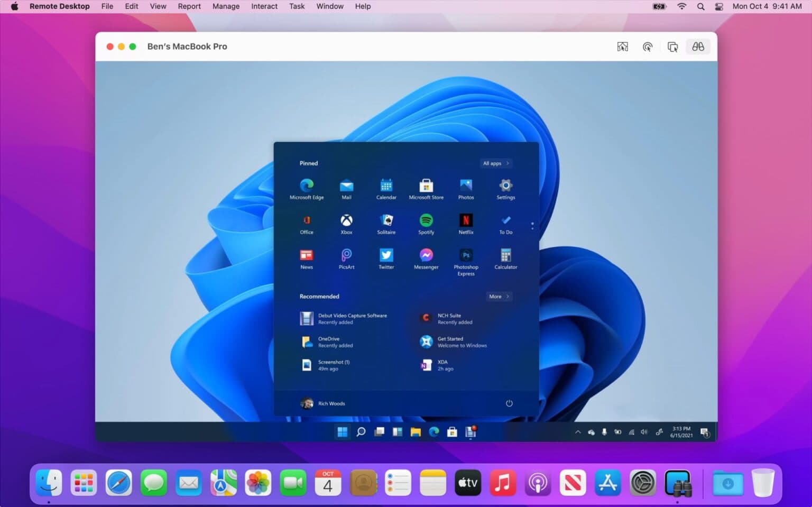Launch the Spotify pinned app
Screen dimensions: 812x507
tap(426, 220)
